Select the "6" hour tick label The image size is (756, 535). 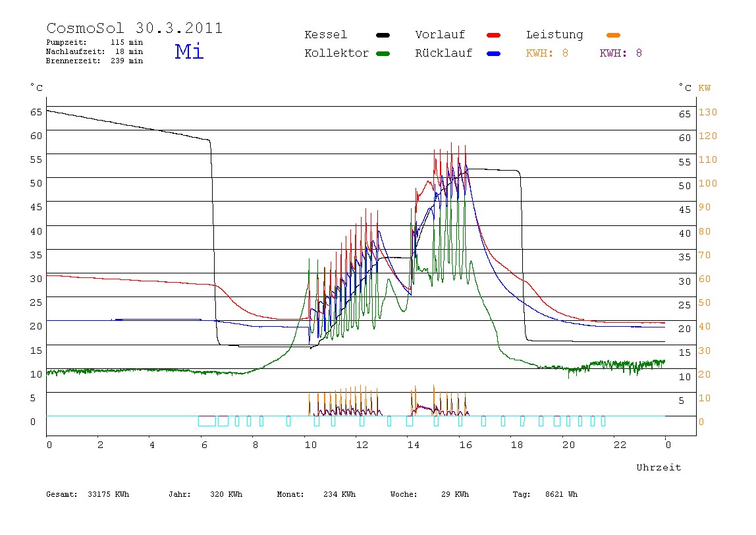coord(204,445)
